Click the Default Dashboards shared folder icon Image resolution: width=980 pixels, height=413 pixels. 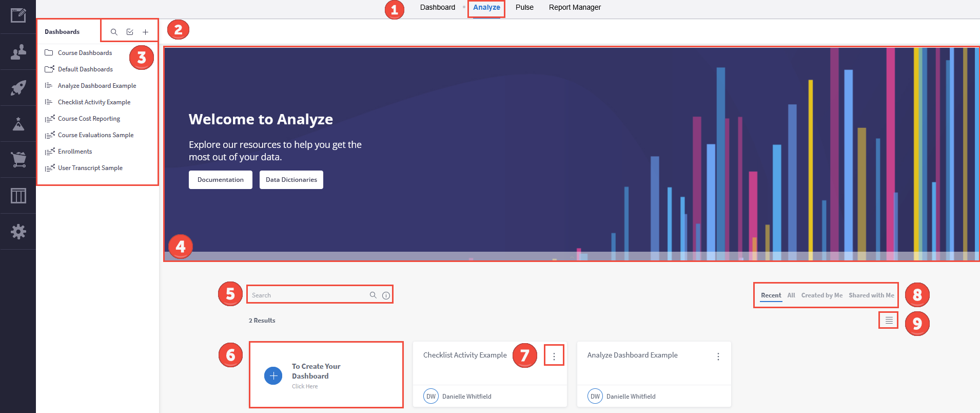[49, 69]
